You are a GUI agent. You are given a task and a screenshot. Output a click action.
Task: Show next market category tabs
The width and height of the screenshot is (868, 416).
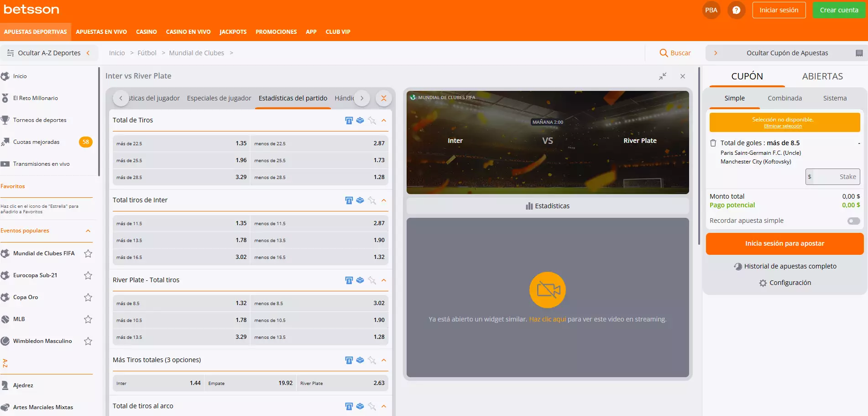(362, 98)
